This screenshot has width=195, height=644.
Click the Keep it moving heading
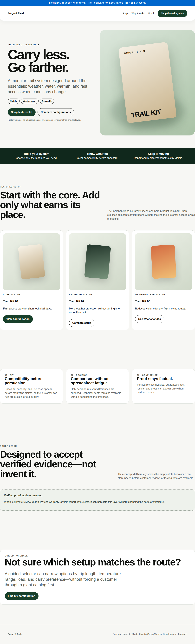point(158,154)
